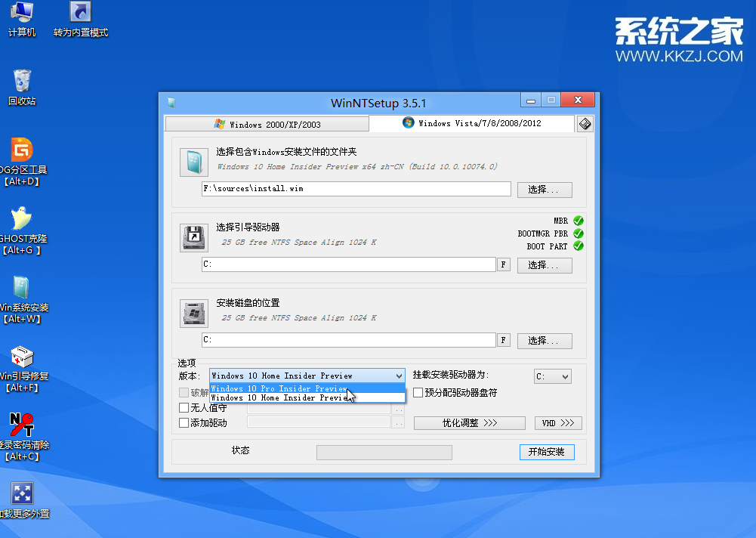
Task: Collapse the 版本 edition dropdown
Action: (399, 376)
